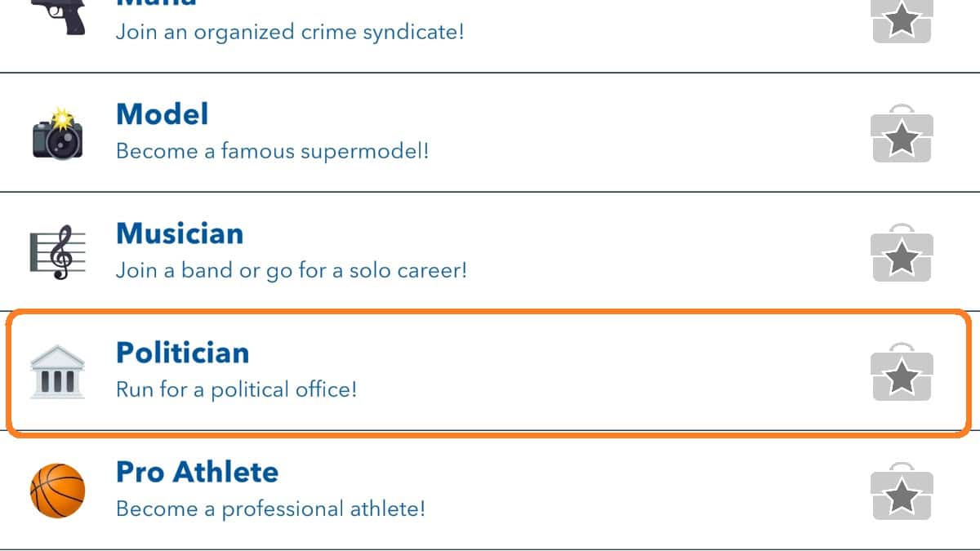Click the starred briefcase in the Model row
The width and height of the screenshot is (980, 551).
click(x=902, y=137)
